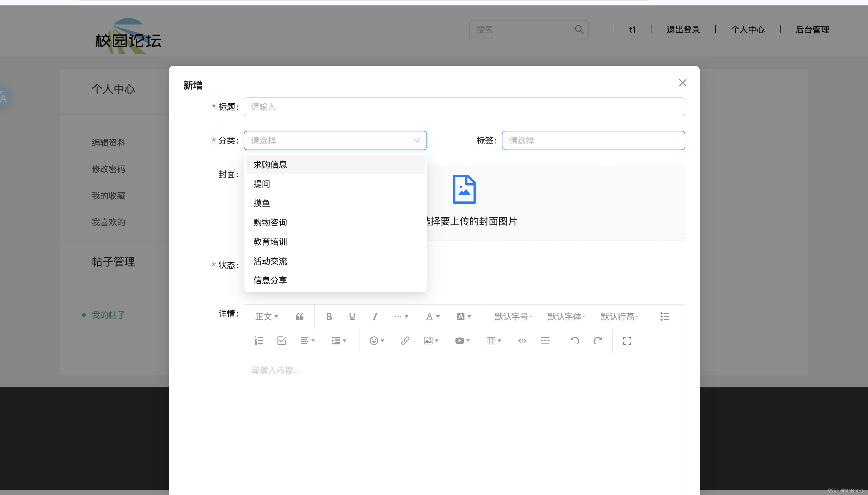This screenshot has height=495, width=868.
Task: Click the search magnifier button
Action: pyautogui.click(x=579, y=30)
